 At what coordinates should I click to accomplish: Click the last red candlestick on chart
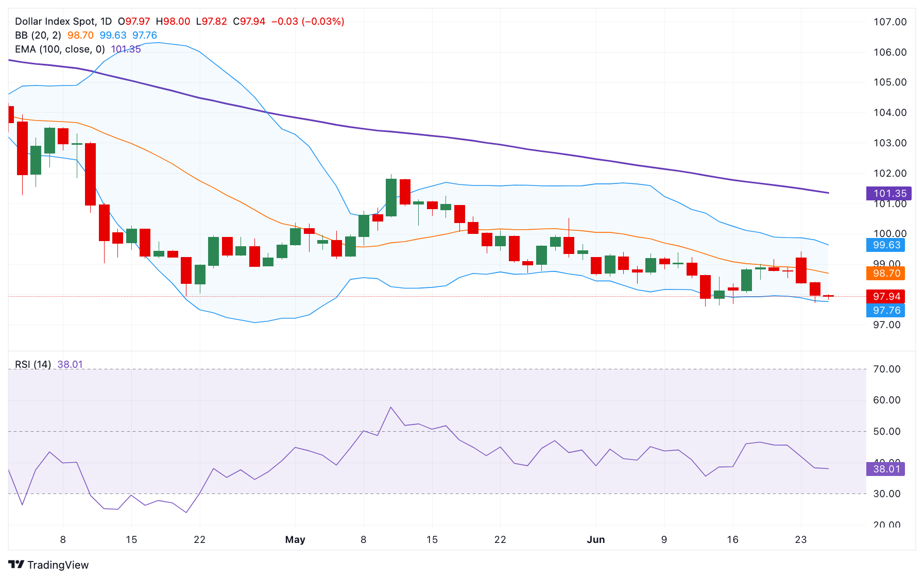[828, 296]
